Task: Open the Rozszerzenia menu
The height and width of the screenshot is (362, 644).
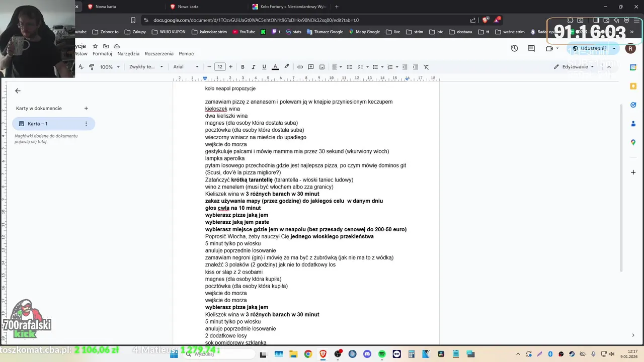Action: (x=159, y=54)
